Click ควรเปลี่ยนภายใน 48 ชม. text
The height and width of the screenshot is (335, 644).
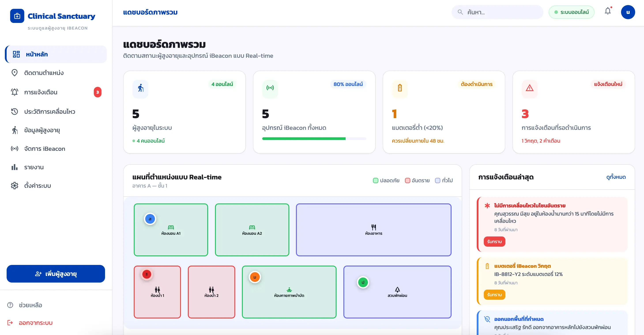point(418,141)
